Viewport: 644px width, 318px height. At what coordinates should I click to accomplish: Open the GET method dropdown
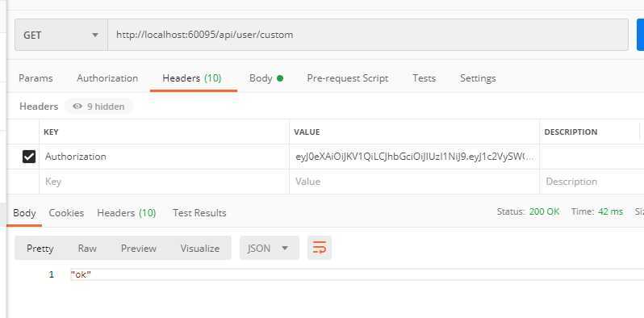[x=61, y=35]
